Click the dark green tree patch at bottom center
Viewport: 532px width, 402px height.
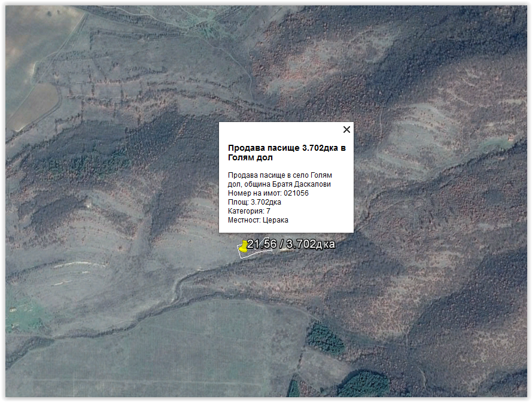tap(325, 339)
